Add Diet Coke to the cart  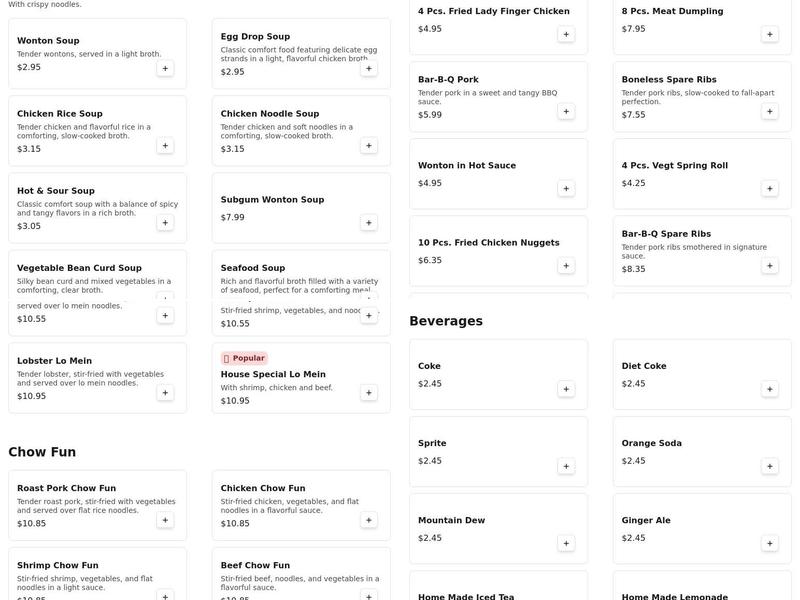pos(770,389)
